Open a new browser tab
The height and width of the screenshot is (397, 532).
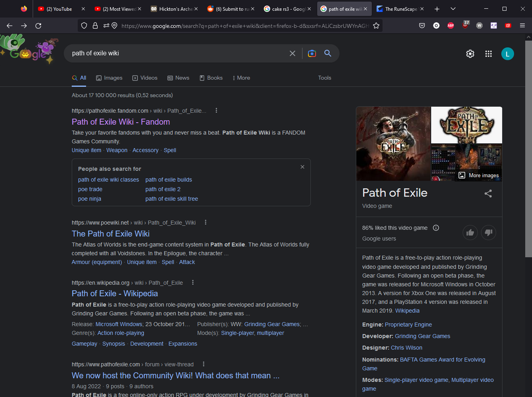click(x=437, y=9)
